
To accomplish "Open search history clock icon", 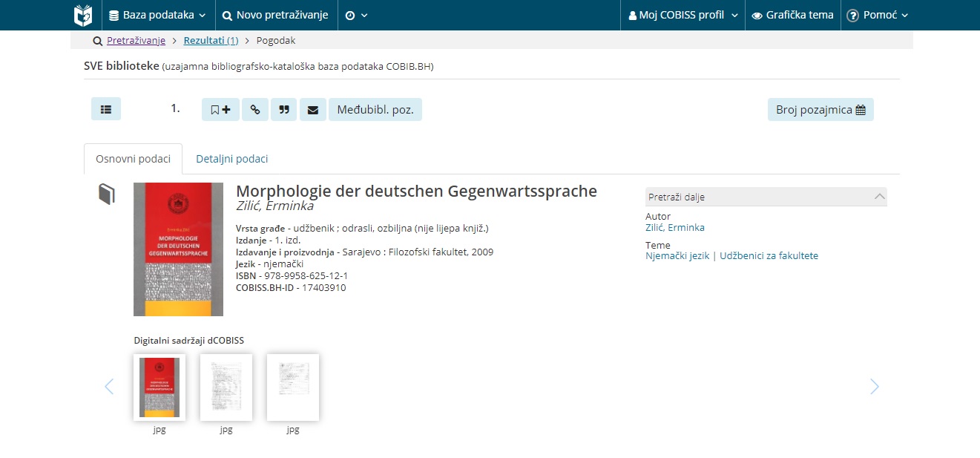I will (x=356, y=15).
